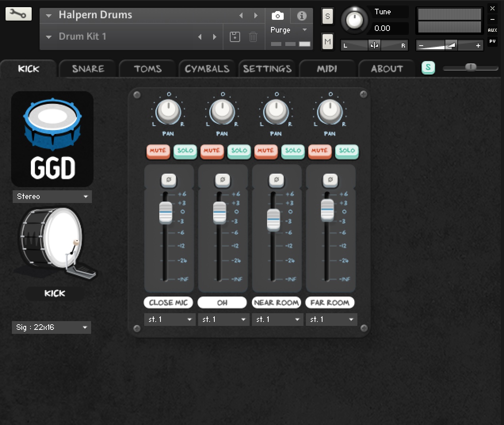The image size is (504, 425).
Task: Open the ABOUT tab
Action: tap(387, 69)
